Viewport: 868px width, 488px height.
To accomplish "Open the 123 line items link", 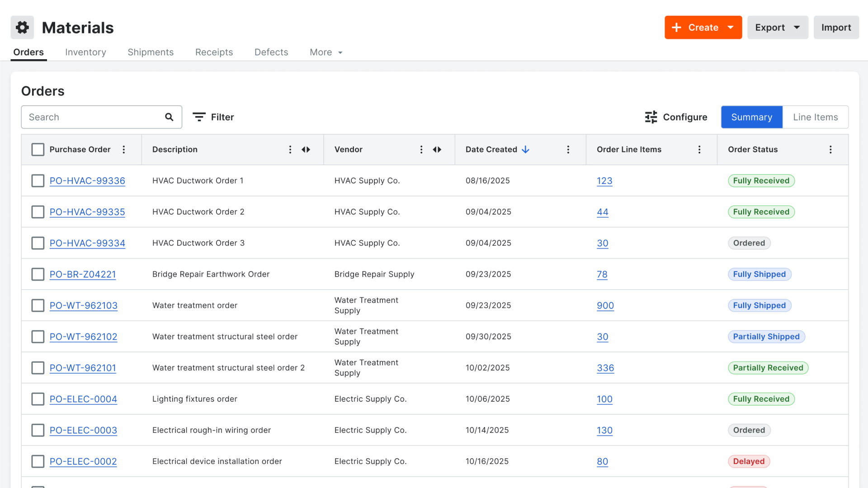I will pos(604,181).
